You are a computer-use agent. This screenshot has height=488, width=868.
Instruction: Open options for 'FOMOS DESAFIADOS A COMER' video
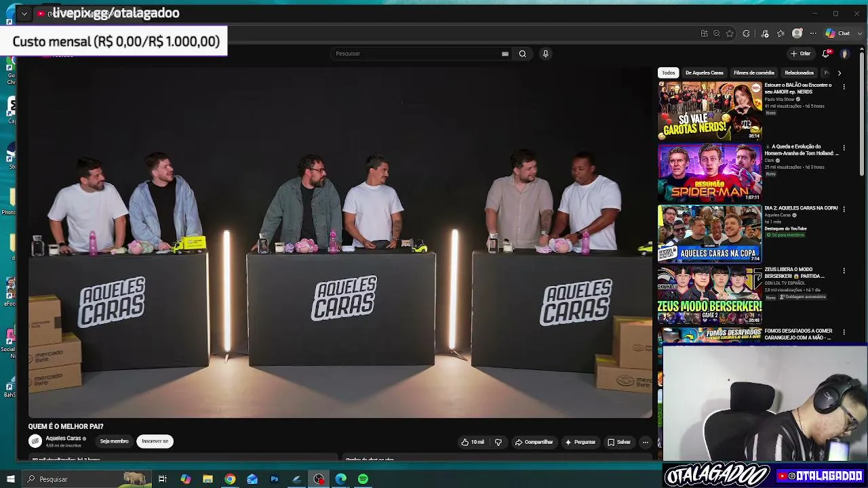844,332
